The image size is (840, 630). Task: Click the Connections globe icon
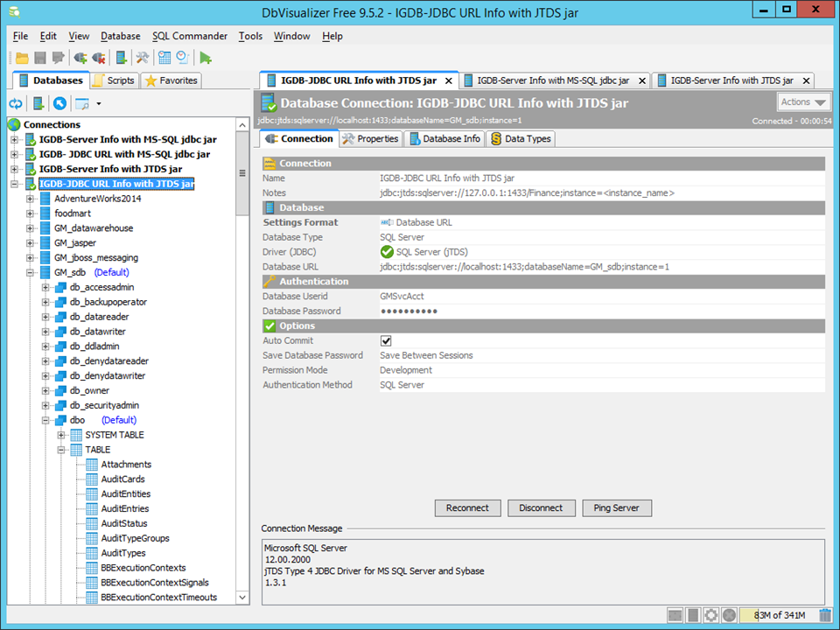(x=14, y=125)
